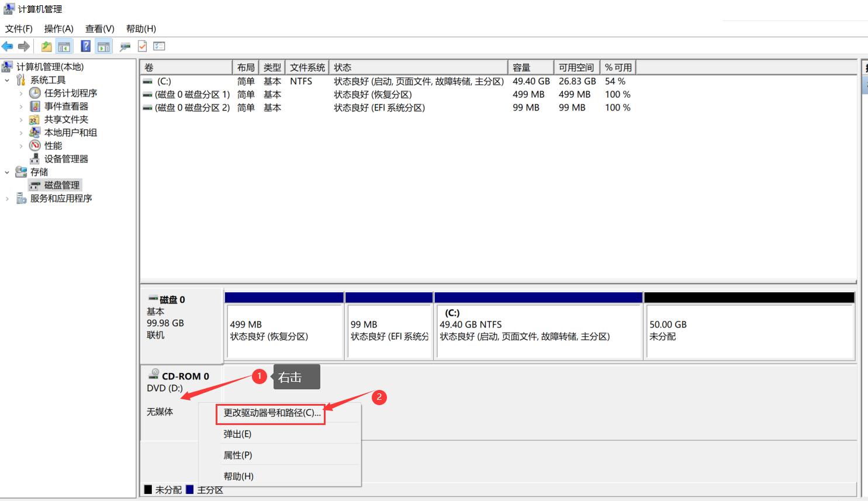This screenshot has height=501, width=868.
Task: Click the Up one level folder icon
Action: point(47,47)
